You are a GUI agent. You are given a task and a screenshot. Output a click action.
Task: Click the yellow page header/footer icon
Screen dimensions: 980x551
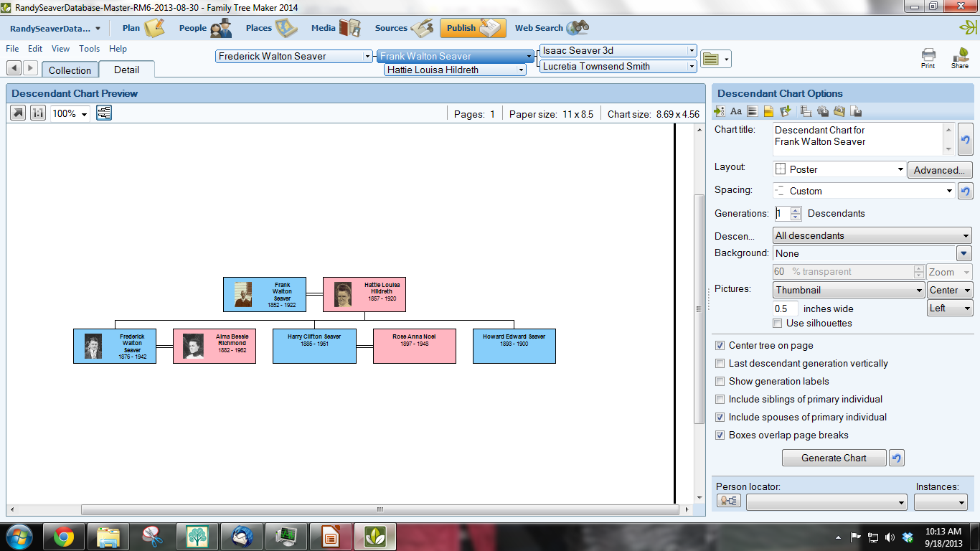pos(768,111)
